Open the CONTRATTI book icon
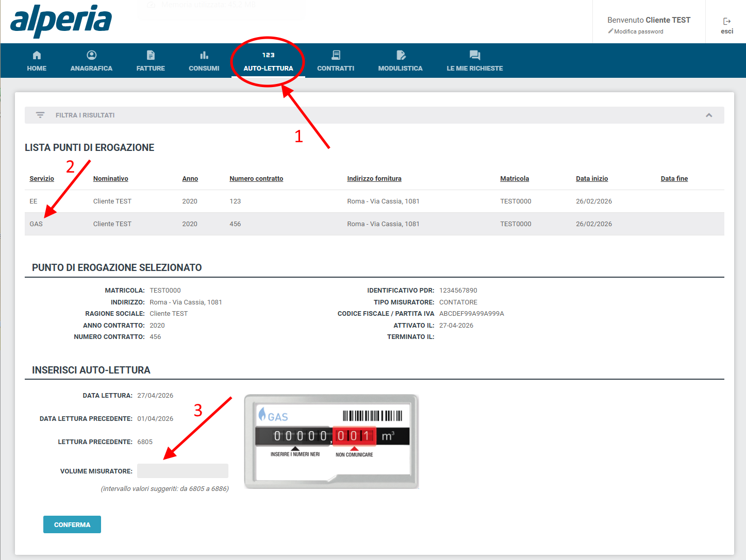 point(336,55)
